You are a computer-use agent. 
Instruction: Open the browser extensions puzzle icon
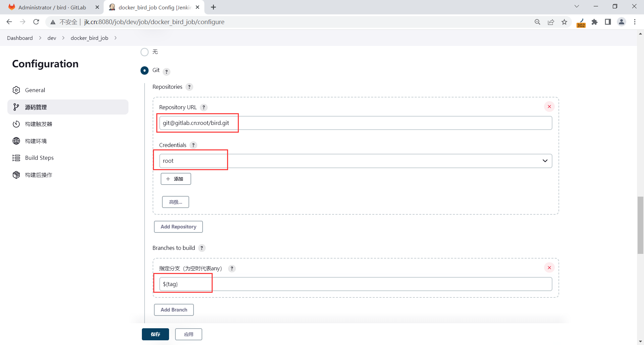(x=594, y=22)
